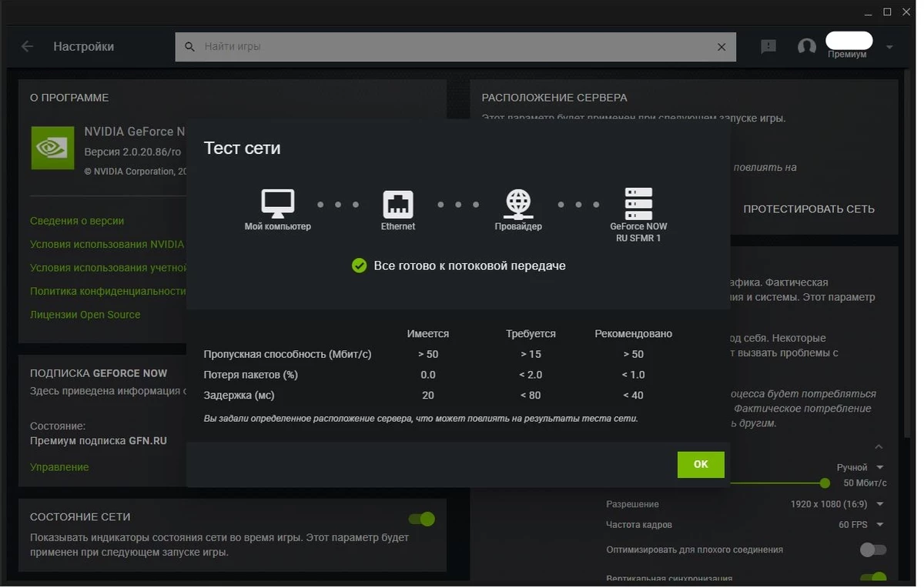Viewport: 924px width, 588px height.
Task: Click the green checkmark status icon
Action: click(x=359, y=266)
